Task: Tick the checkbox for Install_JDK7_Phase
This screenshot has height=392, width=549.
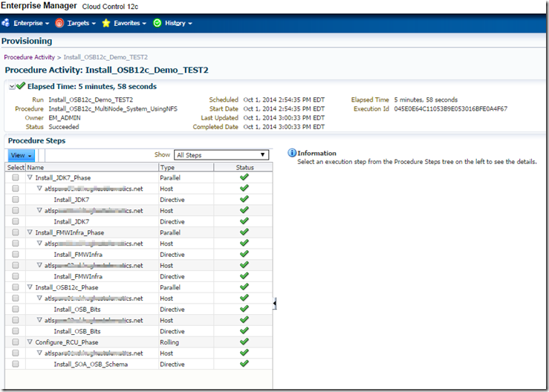Action: pyautogui.click(x=16, y=177)
